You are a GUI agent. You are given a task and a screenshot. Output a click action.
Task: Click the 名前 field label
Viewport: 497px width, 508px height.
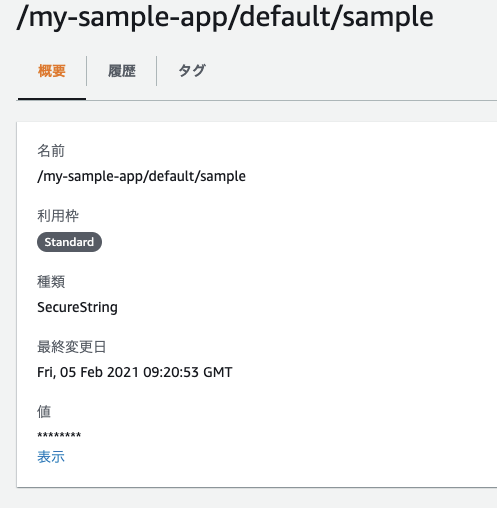tap(51, 151)
